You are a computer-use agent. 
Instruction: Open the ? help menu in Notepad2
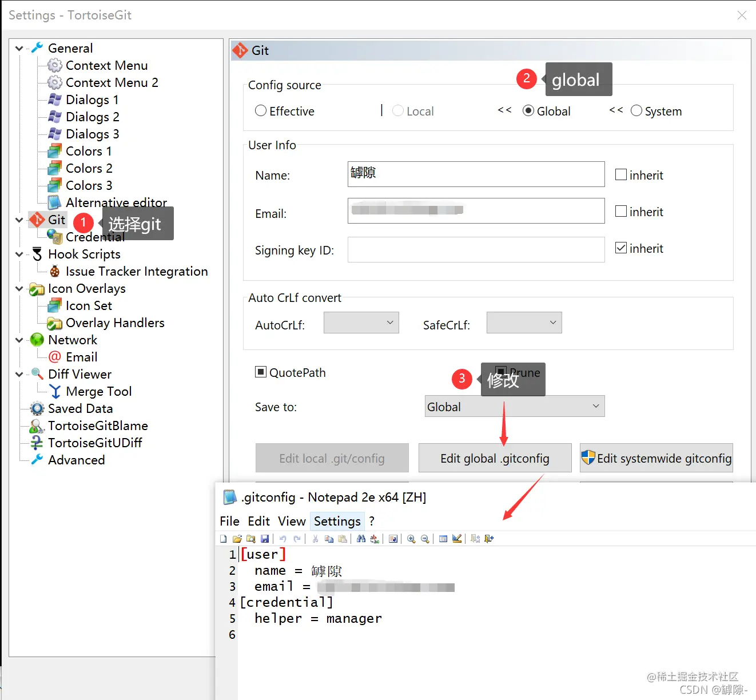coord(372,521)
